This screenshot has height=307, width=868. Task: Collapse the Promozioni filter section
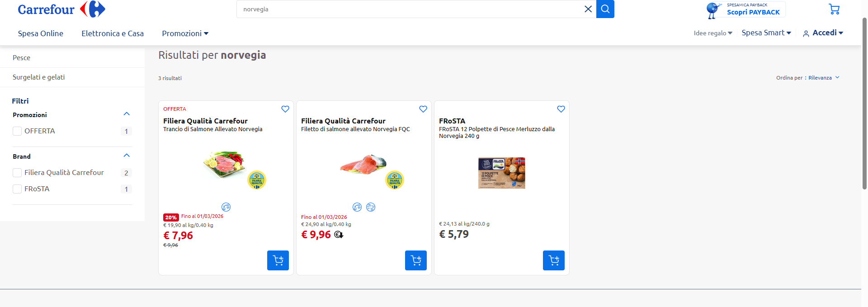click(127, 114)
